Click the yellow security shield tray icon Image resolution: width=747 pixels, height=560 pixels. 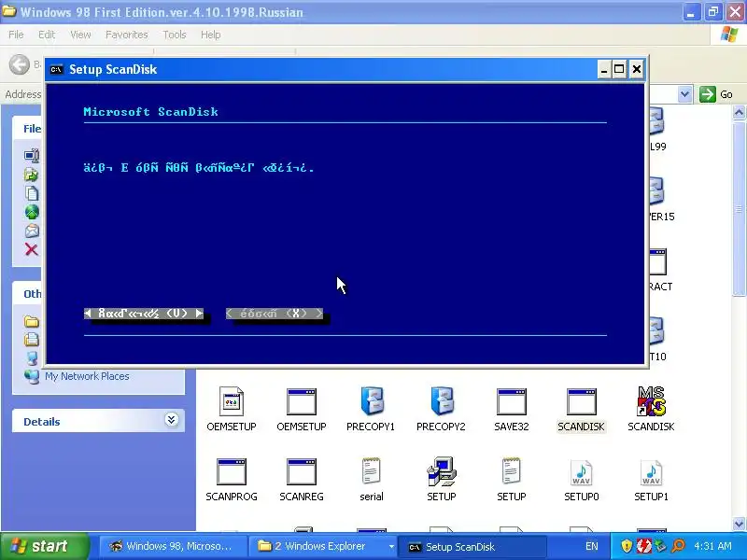click(627, 546)
